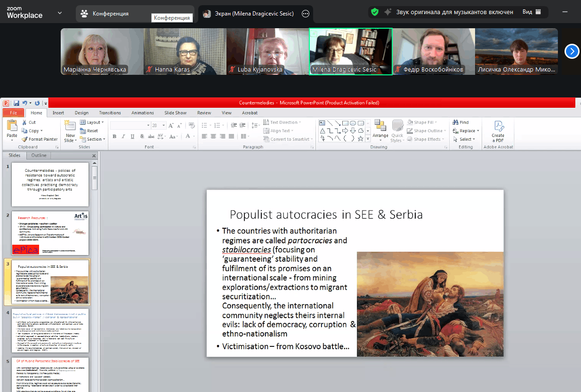Select the star shape in shapes gallery
Viewport: 581px width, 392px height.
[361, 139]
